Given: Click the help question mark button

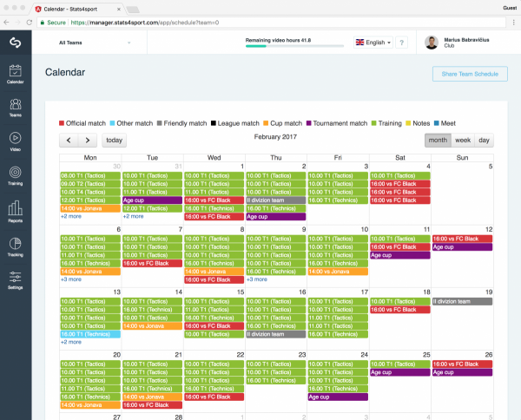Looking at the screenshot, I should 402,43.
